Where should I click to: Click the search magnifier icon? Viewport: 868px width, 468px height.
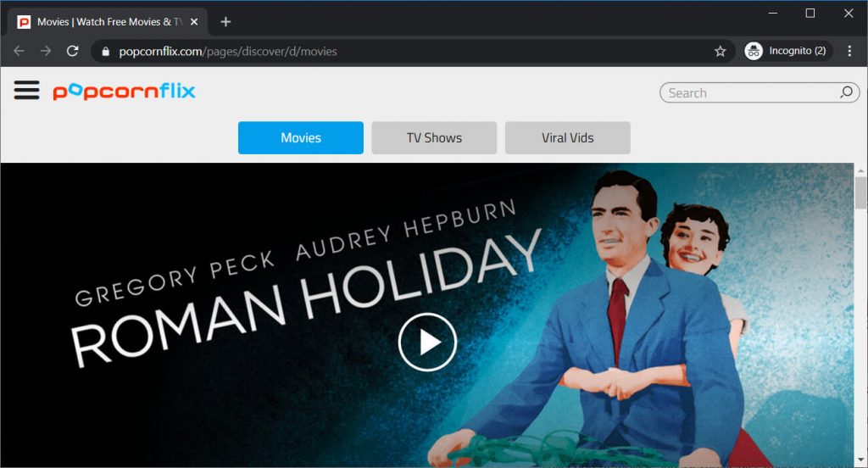pyautogui.click(x=847, y=92)
